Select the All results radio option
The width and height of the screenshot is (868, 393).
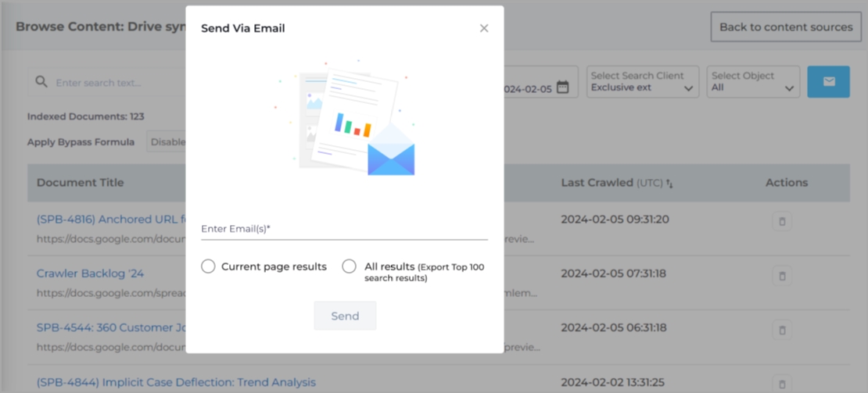tap(349, 266)
